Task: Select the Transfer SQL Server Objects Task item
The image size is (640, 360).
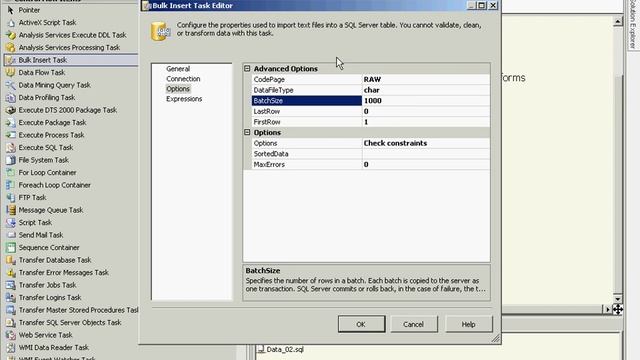Action: pos(69,322)
